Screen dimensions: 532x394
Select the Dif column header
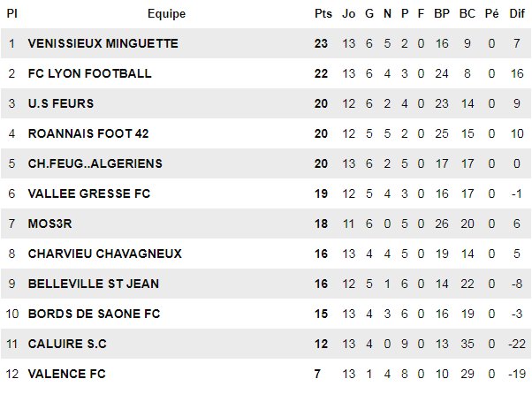tap(518, 13)
